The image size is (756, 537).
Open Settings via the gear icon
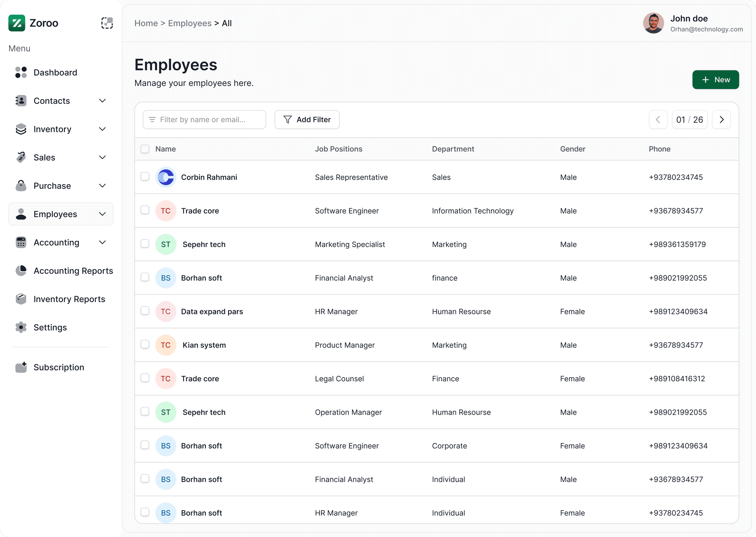(x=21, y=327)
